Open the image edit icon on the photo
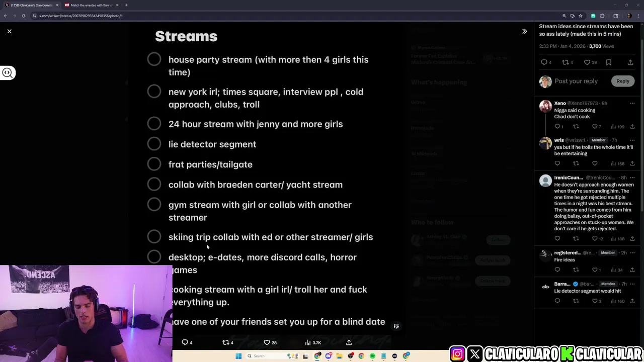Viewport: 644px width, 362px height. [x=396, y=326]
